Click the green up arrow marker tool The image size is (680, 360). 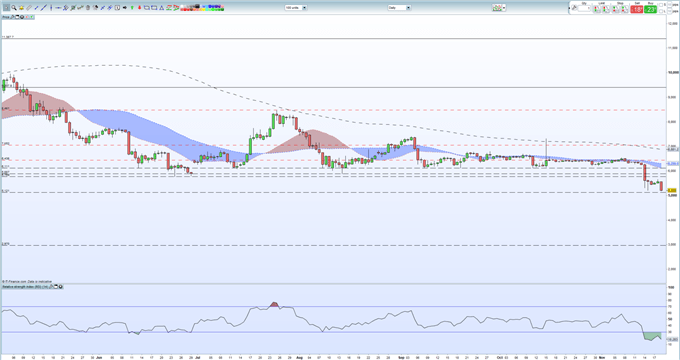[132, 7]
